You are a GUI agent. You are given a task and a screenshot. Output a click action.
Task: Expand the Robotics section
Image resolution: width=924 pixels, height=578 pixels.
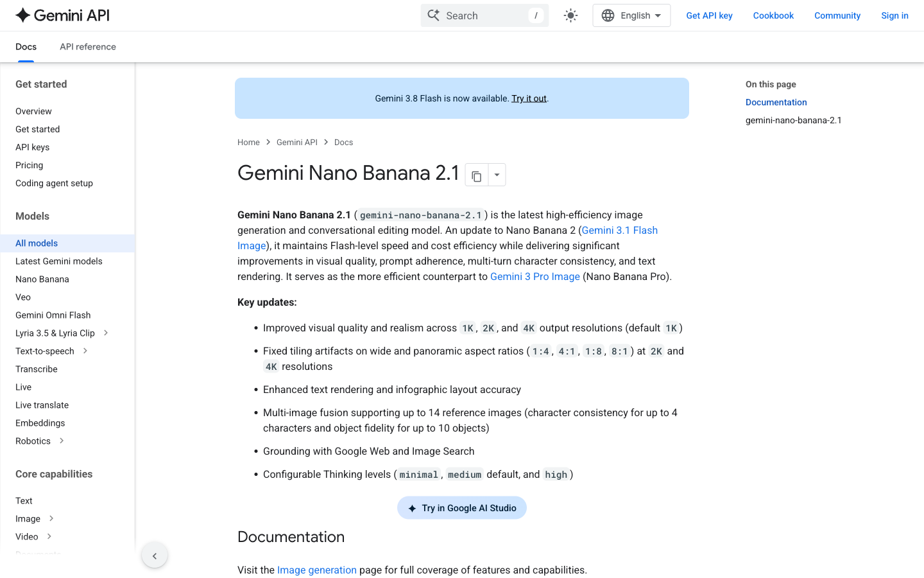pos(62,441)
